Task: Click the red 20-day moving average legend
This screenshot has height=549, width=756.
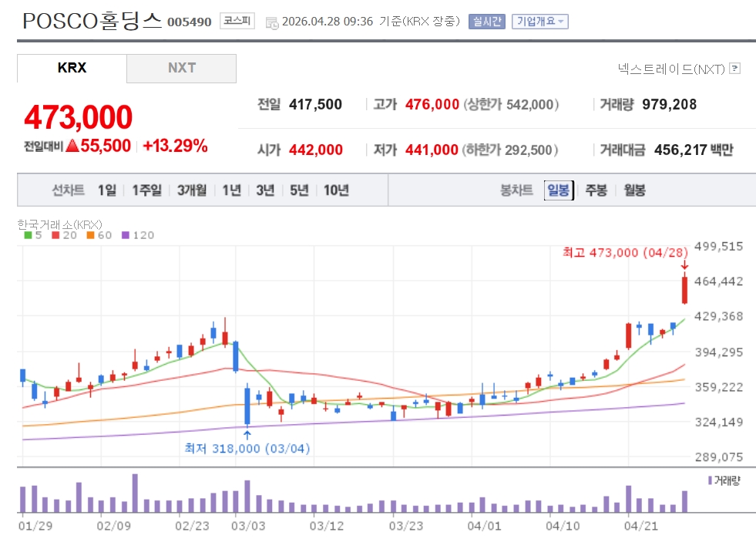Action: click(x=64, y=235)
